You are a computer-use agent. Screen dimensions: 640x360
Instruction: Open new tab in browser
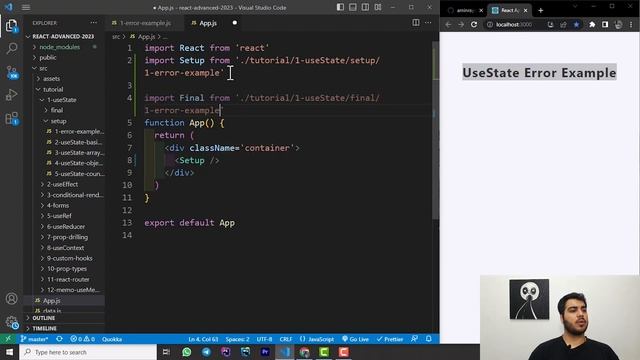(540, 11)
